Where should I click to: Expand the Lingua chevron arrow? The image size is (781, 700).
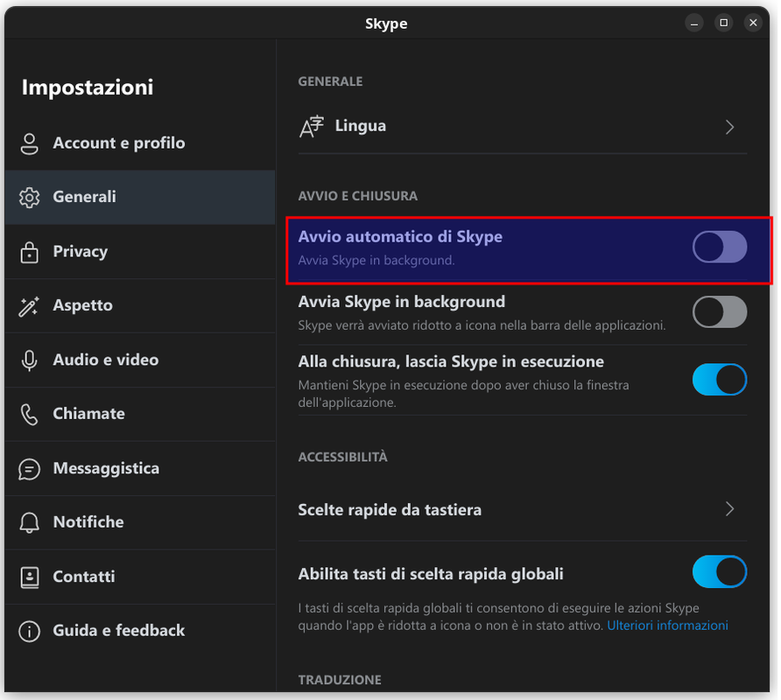pyautogui.click(x=729, y=127)
